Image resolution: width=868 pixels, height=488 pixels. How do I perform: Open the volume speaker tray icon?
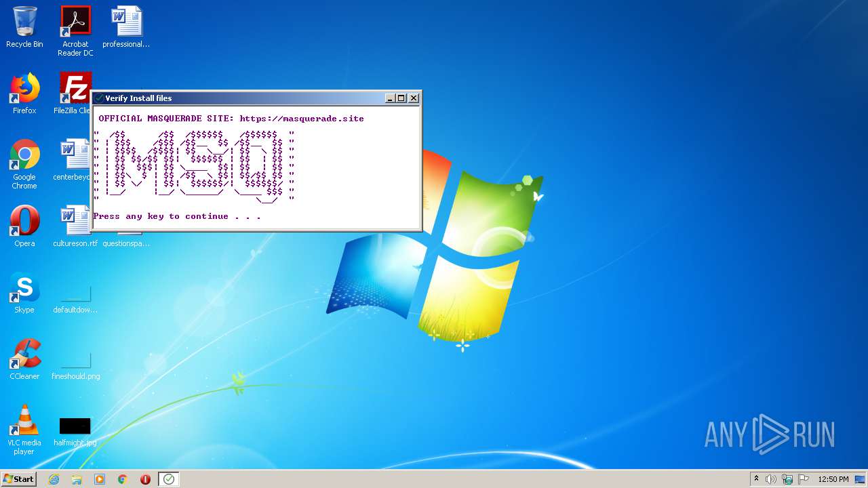(x=771, y=479)
